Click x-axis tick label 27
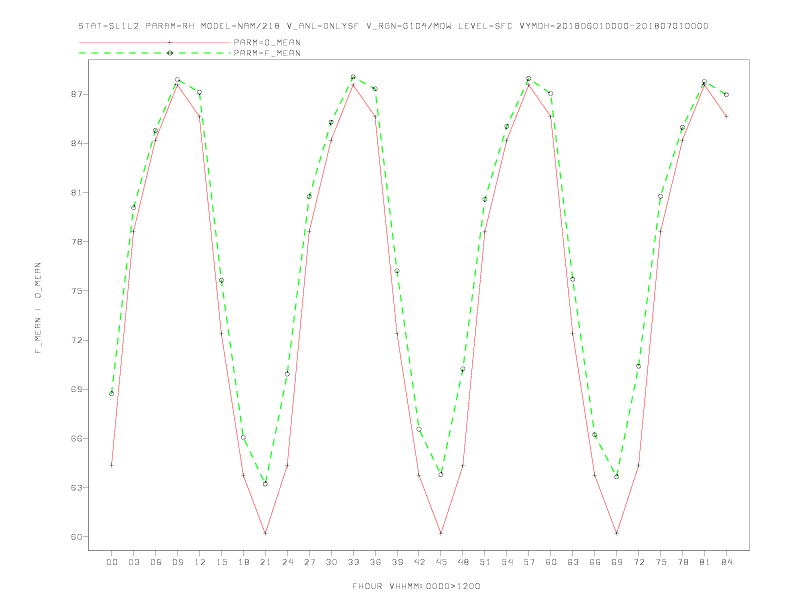Image resolution: width=792 pixels, height=612 pixels. (309, 562)
